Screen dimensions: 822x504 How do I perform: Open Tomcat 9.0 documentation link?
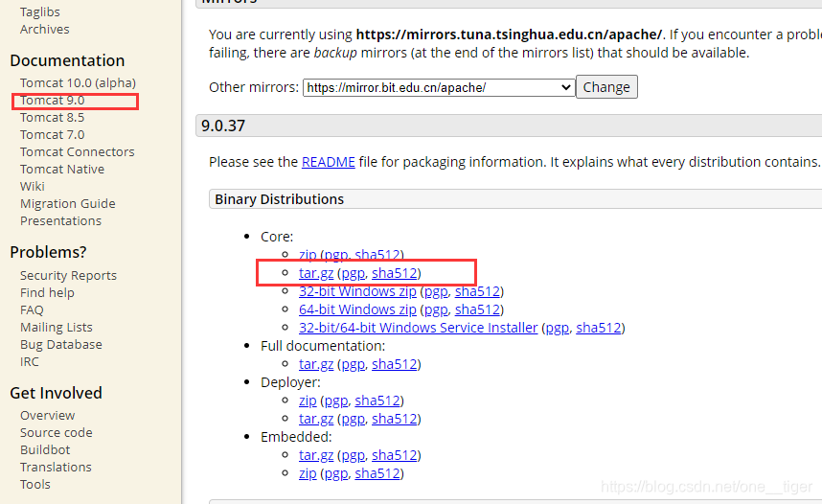(x=52, y=101)
